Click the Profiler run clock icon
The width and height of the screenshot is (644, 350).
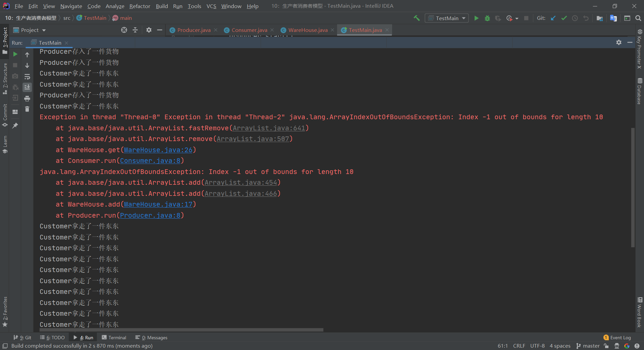pos(509,18)
